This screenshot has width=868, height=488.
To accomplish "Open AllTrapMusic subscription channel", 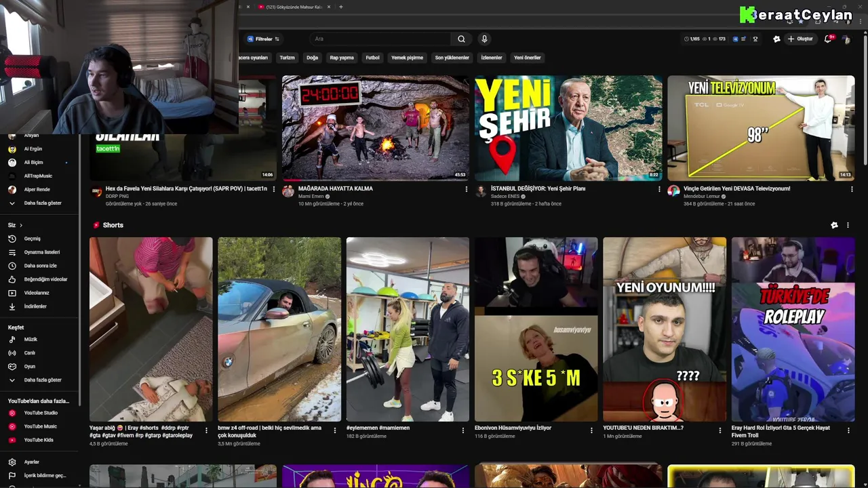I will pos(38,176).
